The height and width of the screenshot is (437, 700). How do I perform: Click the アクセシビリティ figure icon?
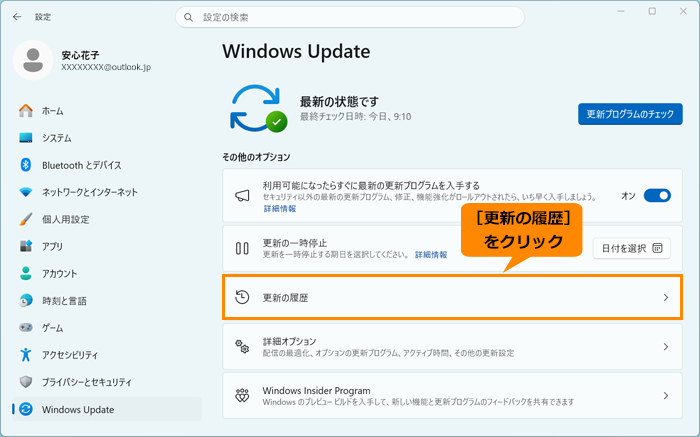(26, 355)
